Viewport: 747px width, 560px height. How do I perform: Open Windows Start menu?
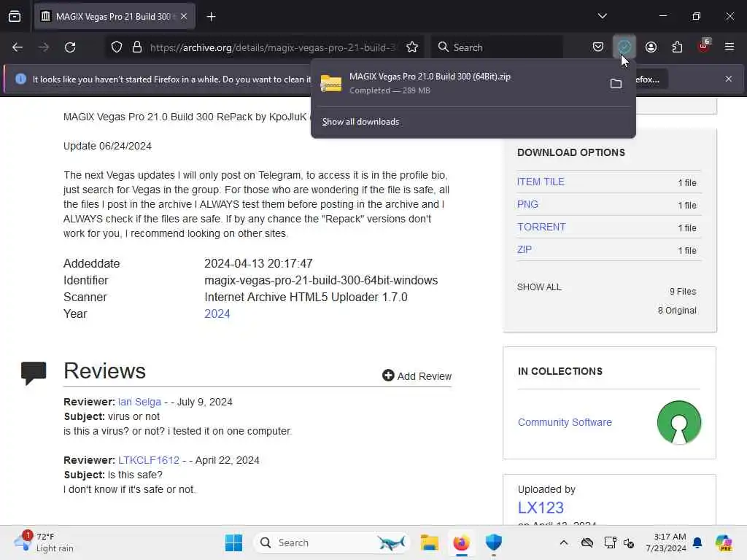(x=233, y=542)
